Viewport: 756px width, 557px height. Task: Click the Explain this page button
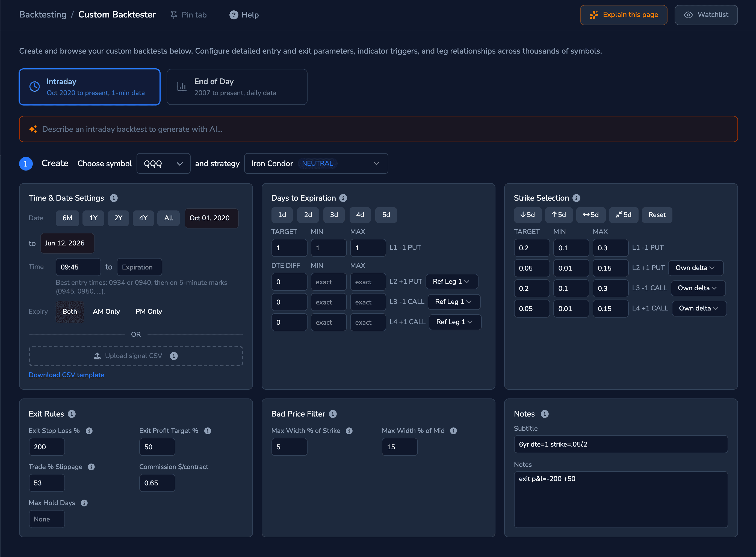click(x=624, y=15)
